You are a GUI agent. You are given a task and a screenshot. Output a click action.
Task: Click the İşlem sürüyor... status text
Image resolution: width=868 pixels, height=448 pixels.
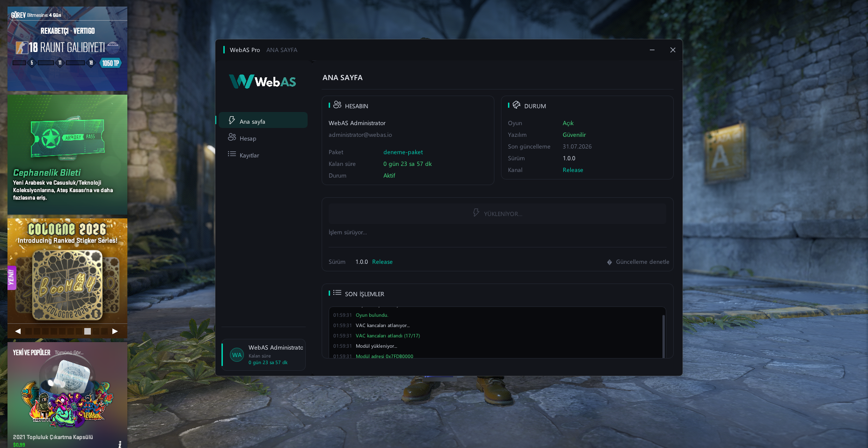click(x=348, y=232)
